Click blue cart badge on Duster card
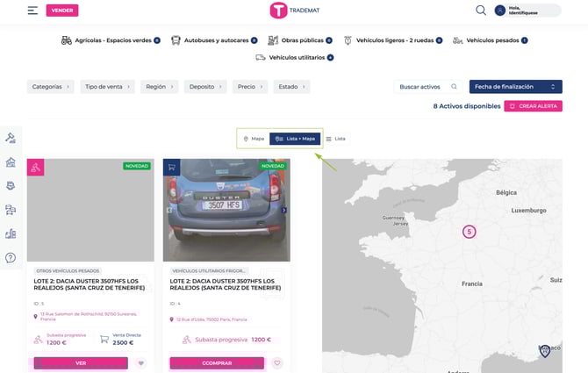588x373 pixels. (172, 168)
